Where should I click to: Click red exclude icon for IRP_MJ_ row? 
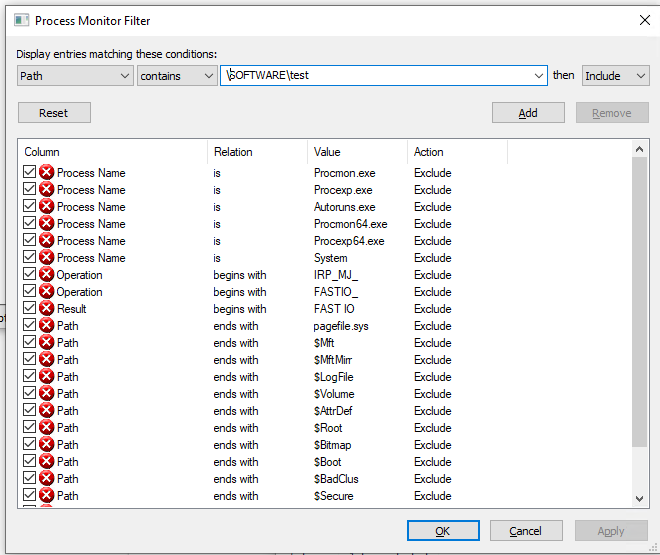point(47,274)
